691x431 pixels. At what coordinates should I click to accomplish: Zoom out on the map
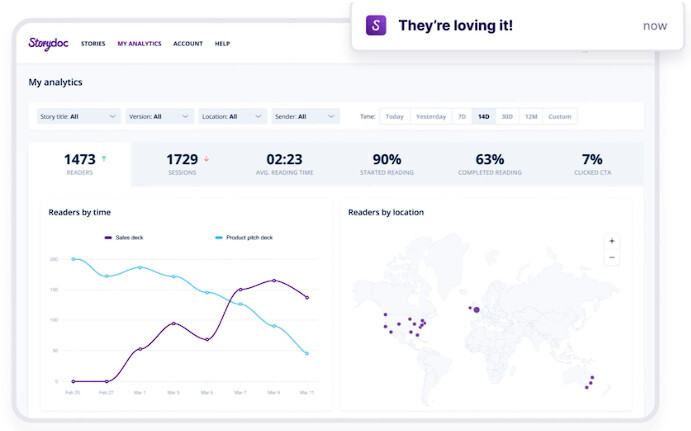[x=612, y=257]
